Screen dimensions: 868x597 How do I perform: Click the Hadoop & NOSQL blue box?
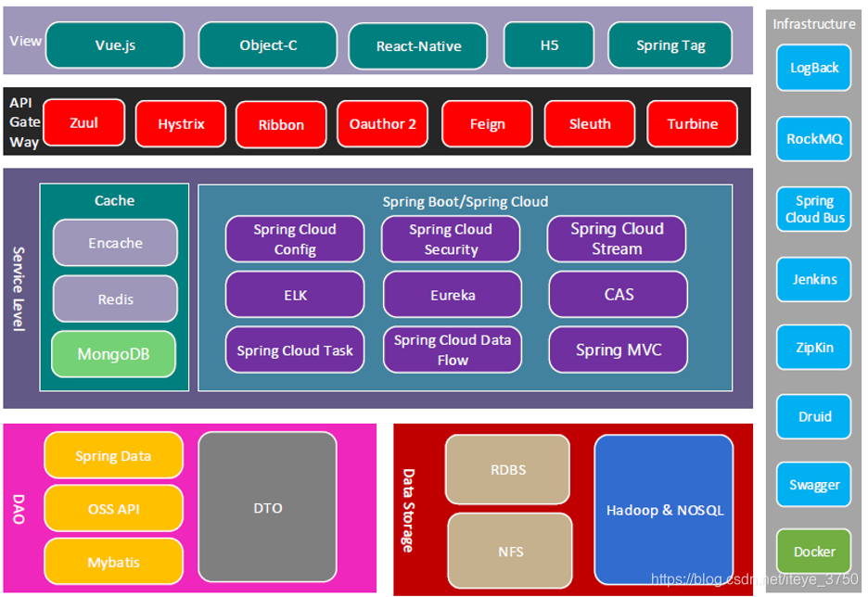[664, 510]
